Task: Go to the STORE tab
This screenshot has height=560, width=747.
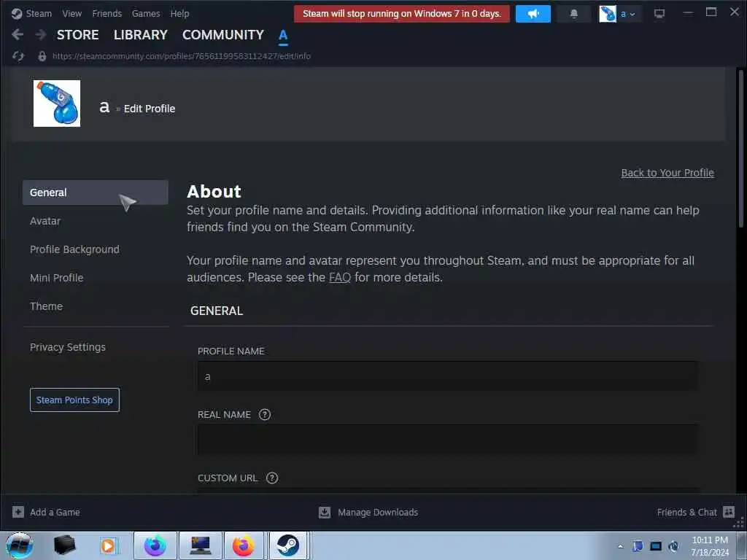Action: (x=77, y=35)
